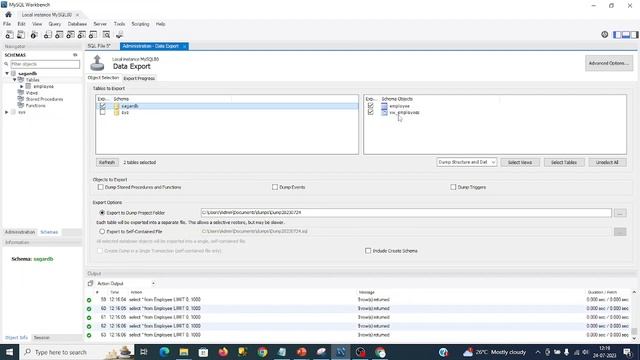
Task: Reconnect to DBMS toolbar icon
Action: (x=120, y=35)
